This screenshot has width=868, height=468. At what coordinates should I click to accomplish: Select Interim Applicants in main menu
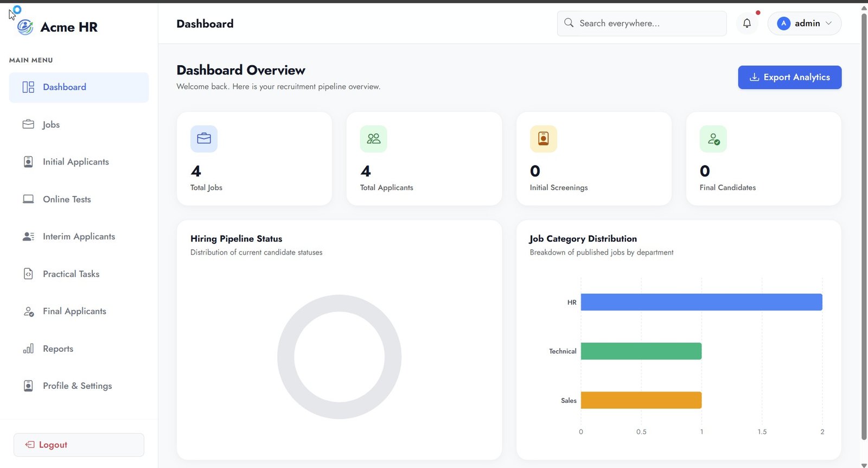[79, 237]
